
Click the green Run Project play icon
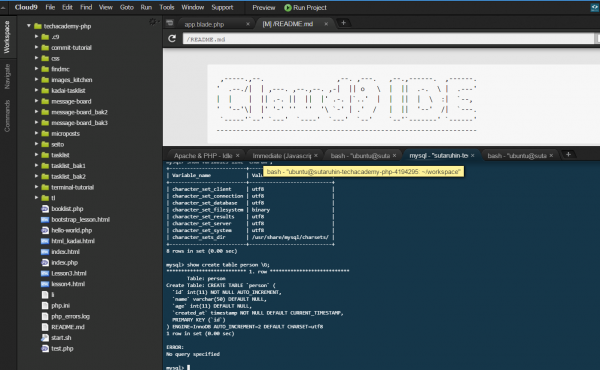288,8
